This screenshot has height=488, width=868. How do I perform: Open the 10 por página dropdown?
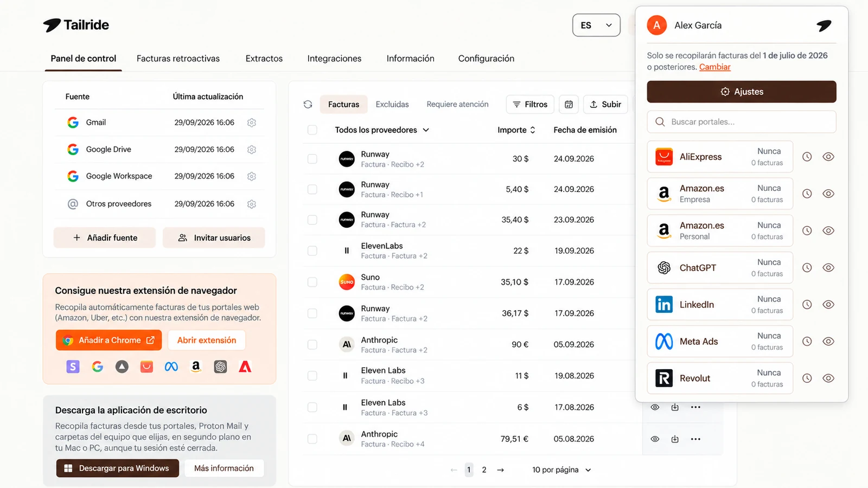tap(561, 470)
